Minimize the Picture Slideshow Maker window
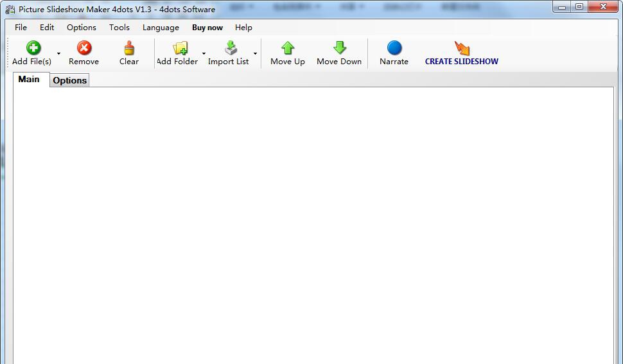Screen dimensions: 623x364 tap(562, 7)
